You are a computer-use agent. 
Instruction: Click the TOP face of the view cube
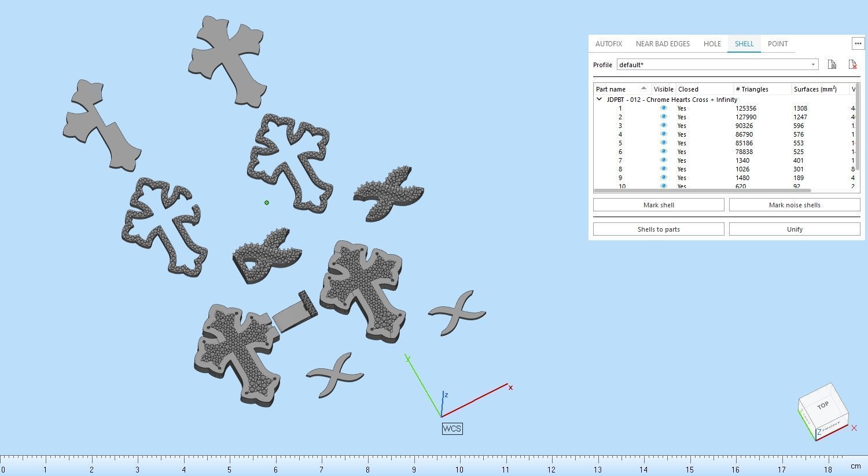pyautogui.click(x=822, y=405)
